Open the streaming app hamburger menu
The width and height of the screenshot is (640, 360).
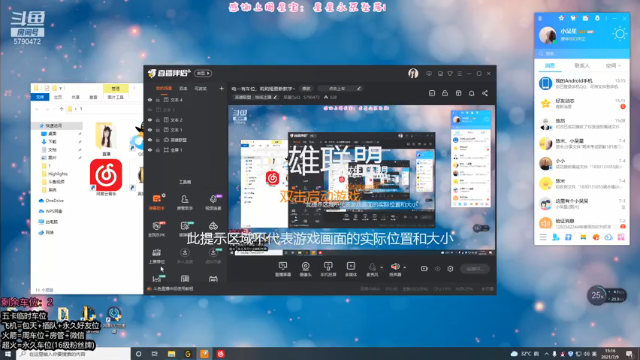pyautogui.click(x=460, y=73)
